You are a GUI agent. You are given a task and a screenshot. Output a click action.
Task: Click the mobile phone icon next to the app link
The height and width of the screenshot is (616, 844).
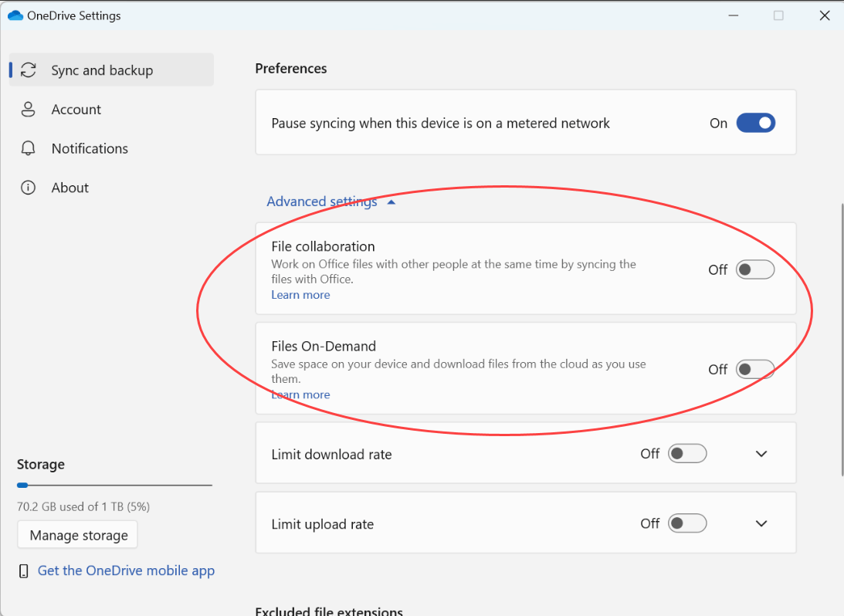tap(23, 570)
